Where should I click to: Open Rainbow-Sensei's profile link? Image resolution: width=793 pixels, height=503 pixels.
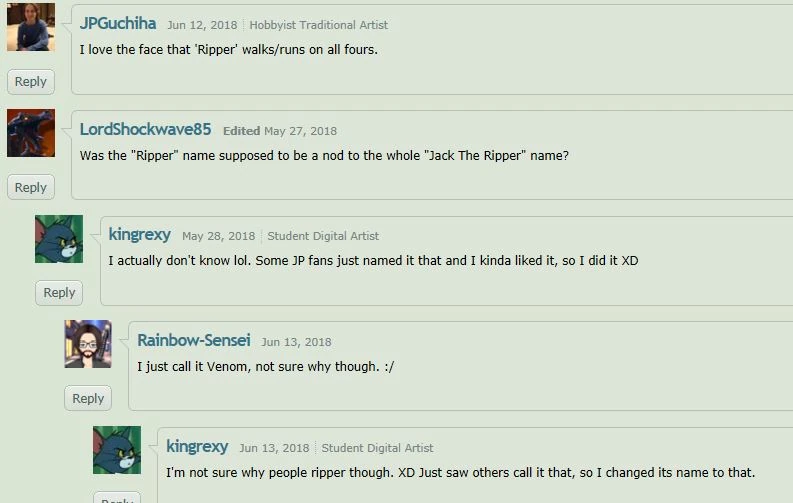194,340
